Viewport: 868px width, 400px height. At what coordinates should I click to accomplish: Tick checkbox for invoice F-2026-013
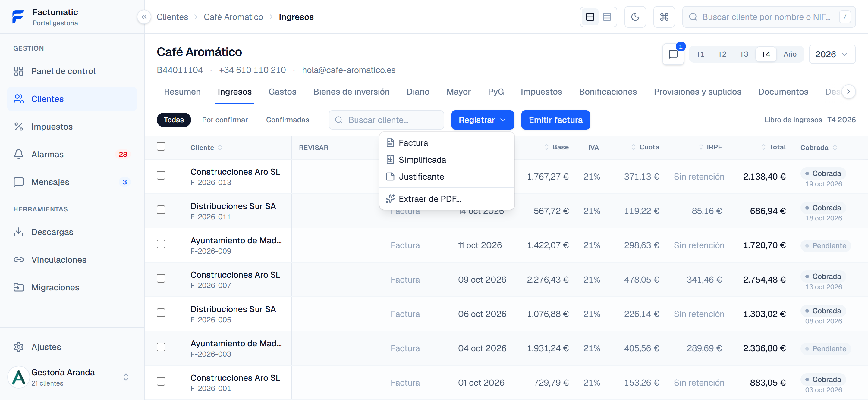[x=161, y=175]
